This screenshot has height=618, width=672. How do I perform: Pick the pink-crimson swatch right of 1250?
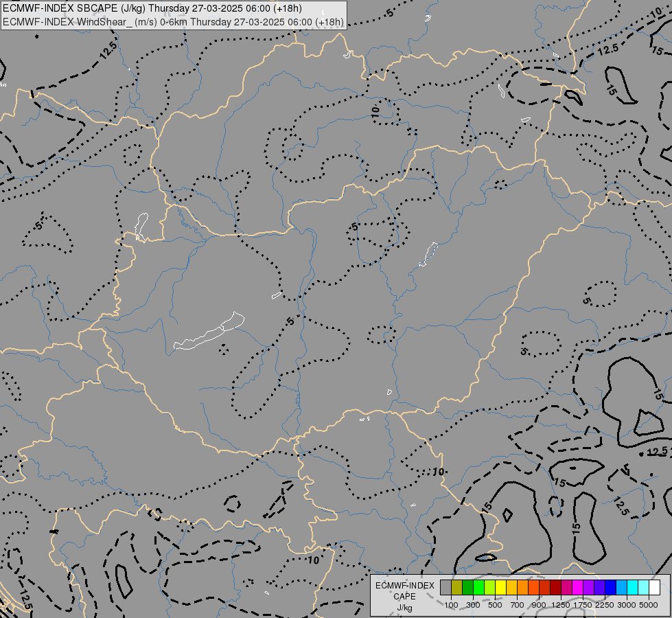tap(566, 588)
